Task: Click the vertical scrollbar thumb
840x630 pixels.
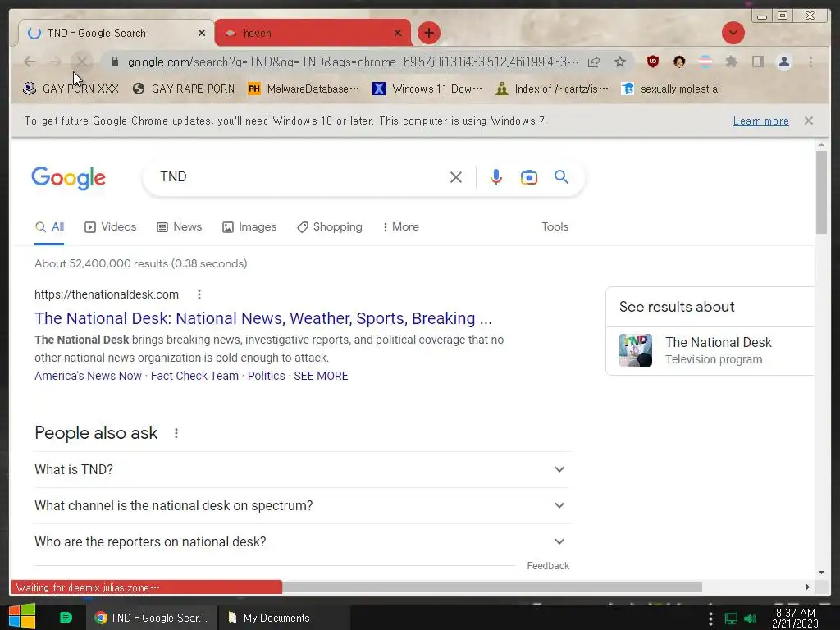Action: coord(821,192)
